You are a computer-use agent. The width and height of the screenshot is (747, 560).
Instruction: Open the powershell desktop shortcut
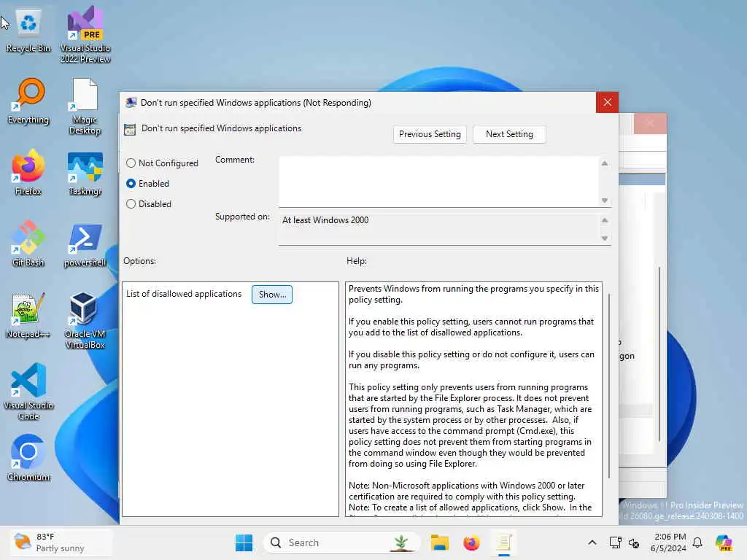click(85, 245)
